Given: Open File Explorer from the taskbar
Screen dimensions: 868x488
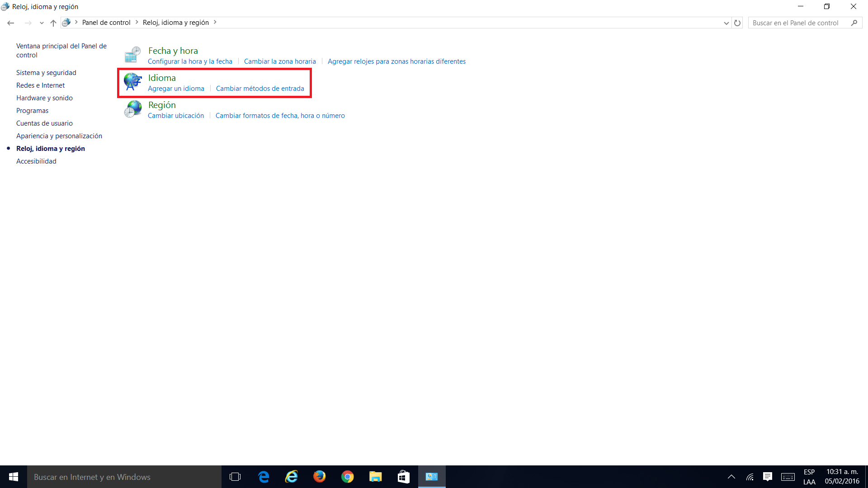Looking at the screenshot, I should click(x=375, y=477).
